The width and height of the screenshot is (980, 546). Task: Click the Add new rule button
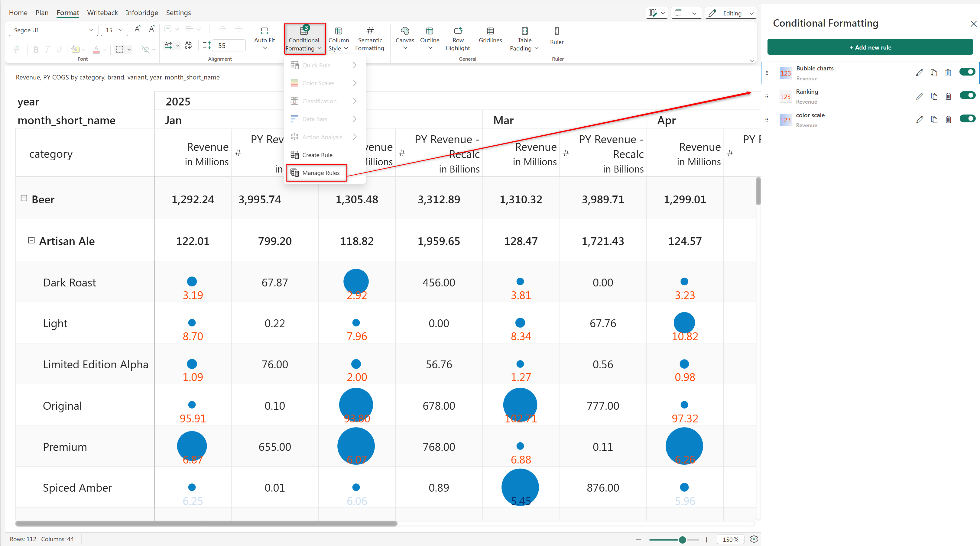click(870, 47)
